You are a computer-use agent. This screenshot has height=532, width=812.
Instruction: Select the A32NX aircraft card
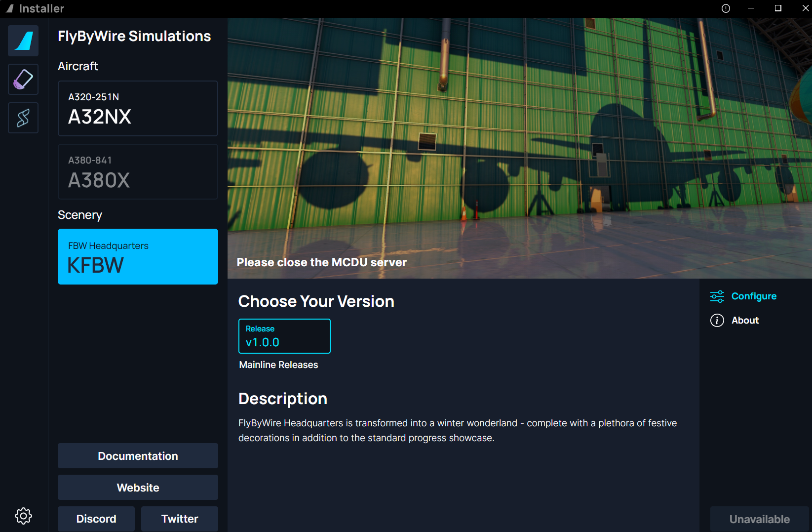point(138,108)
